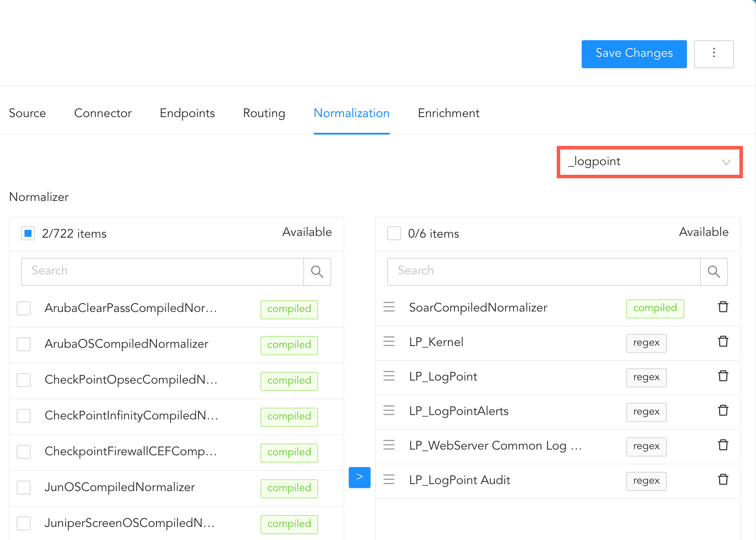Open the three-dot more options menu

[714, 54]
